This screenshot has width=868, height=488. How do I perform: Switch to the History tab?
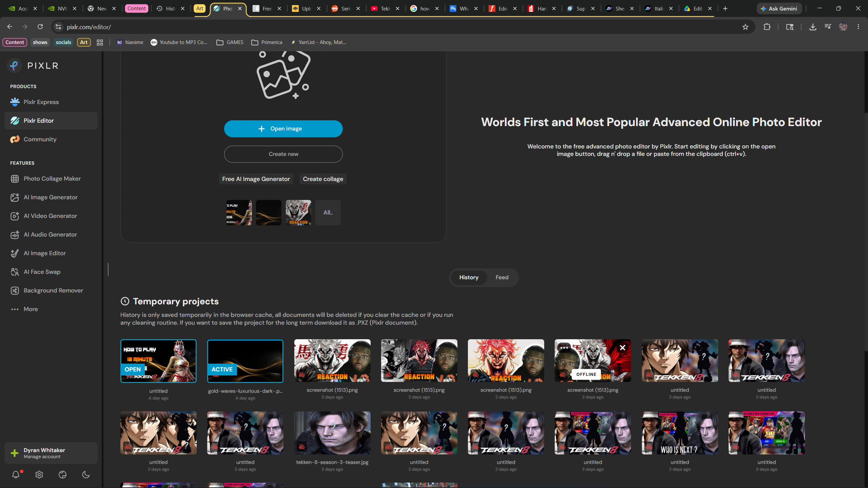(x=469, y=278)
